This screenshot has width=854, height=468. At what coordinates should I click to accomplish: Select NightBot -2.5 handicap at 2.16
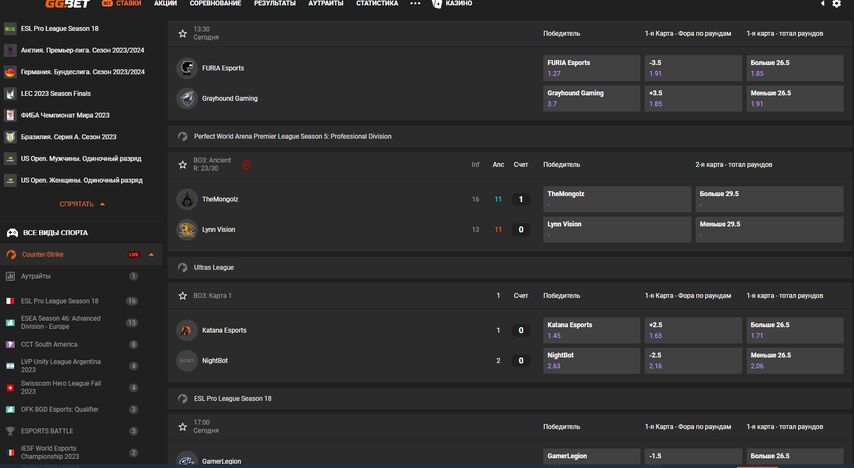(x=693, y=361)
